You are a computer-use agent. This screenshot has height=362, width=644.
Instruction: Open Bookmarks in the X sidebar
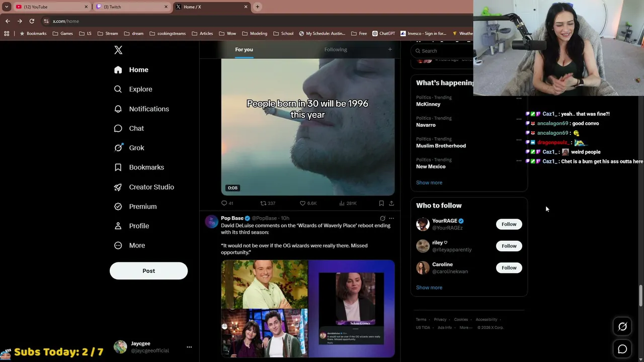(x=139, y=167)
